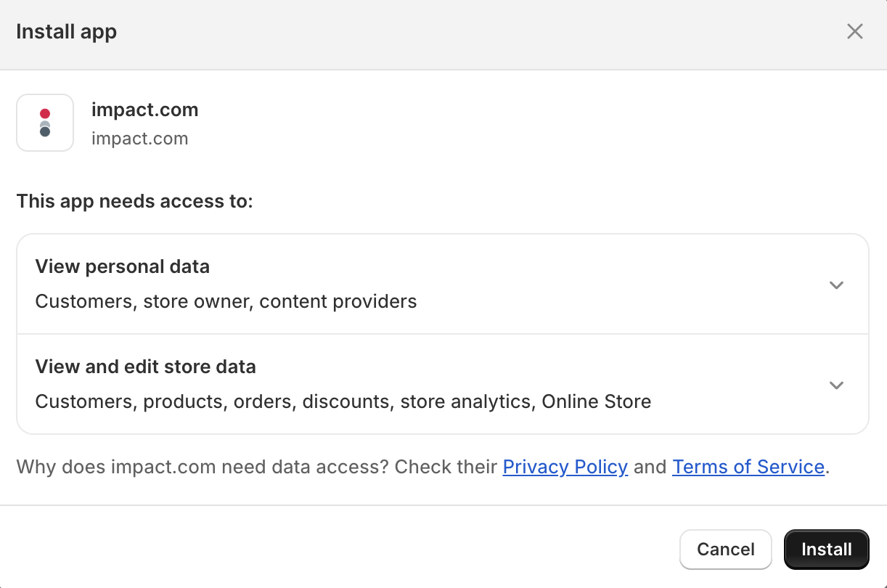Screen dimensions: 887x588
Task: Click the This app needs access to heading
Action: (x=134, y=201)
